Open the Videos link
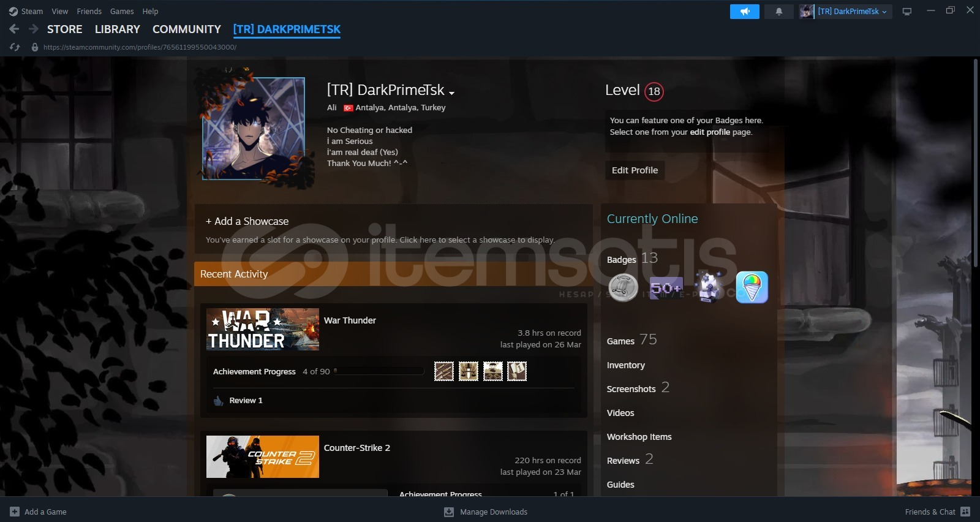Image resolution: width=980 pixels, height=522 pixels. pyautogui.click(x=620, y=413)
